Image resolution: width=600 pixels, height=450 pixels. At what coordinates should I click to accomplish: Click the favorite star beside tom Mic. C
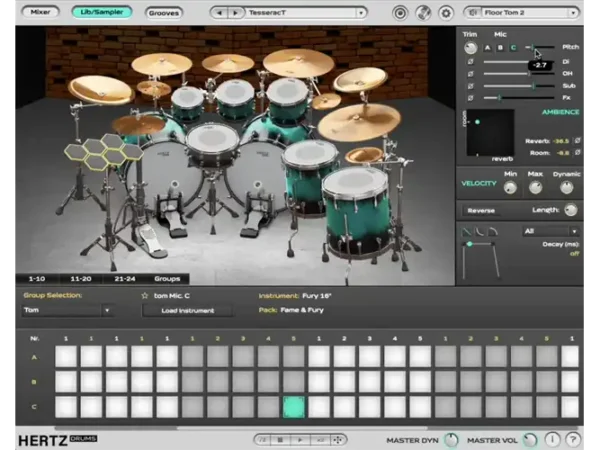pyautogui.click(x=145, y=295)
